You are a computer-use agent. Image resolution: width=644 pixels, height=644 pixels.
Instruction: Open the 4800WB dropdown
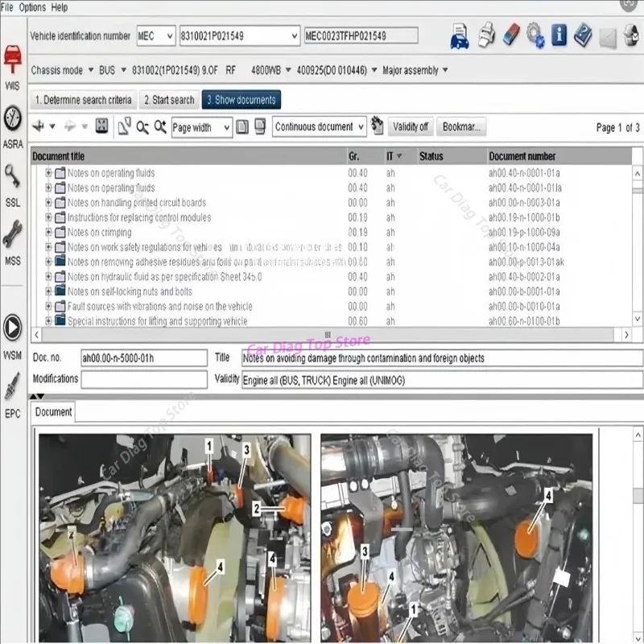click(x=288, y=70)
